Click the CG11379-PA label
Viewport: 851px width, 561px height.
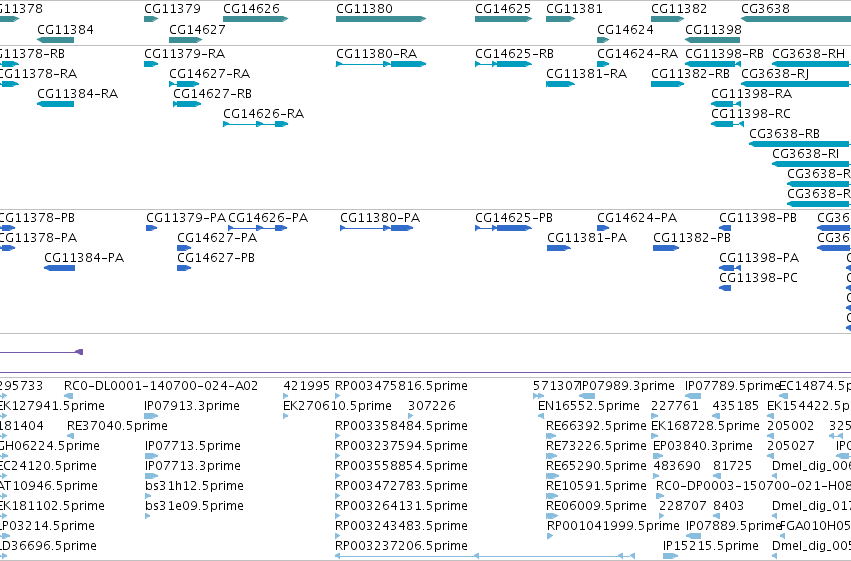pyautogui.click(x=186, y=218)
